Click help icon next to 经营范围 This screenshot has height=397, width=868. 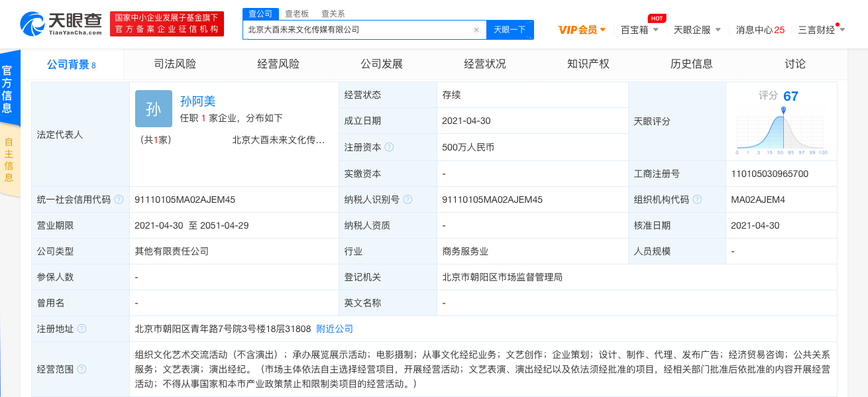(x=81, y=369)
